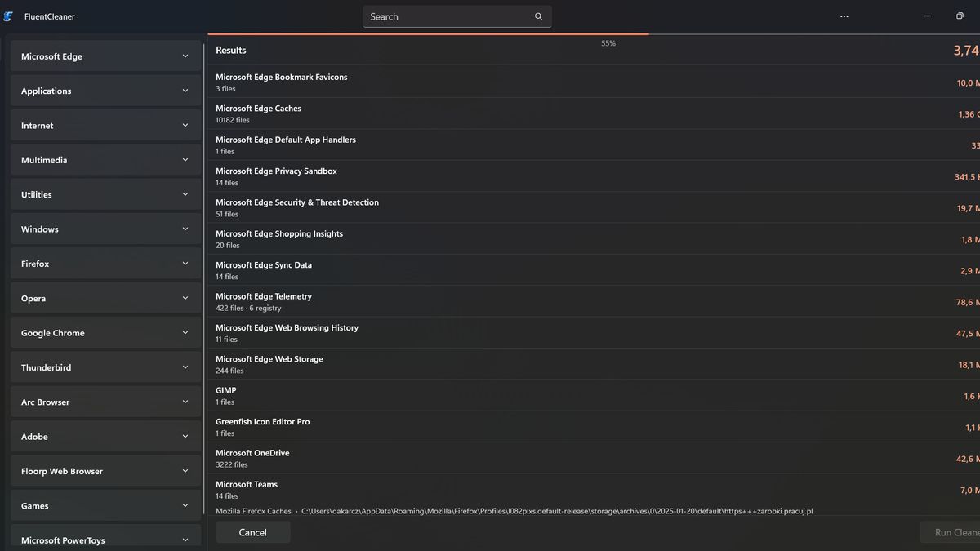Viewport: 980px width, 551px height.
Task: Click the '3222 files' count text
Action: coord(232,464)
